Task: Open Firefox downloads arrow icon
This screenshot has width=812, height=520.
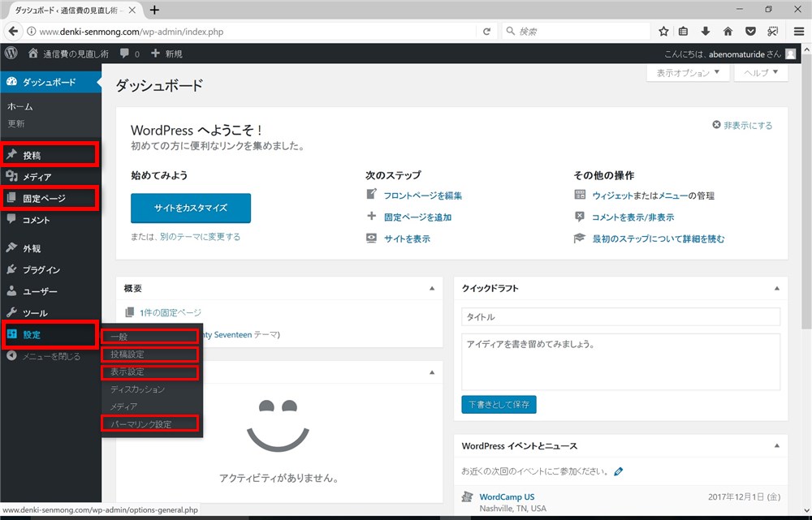Action: [706, 32]
